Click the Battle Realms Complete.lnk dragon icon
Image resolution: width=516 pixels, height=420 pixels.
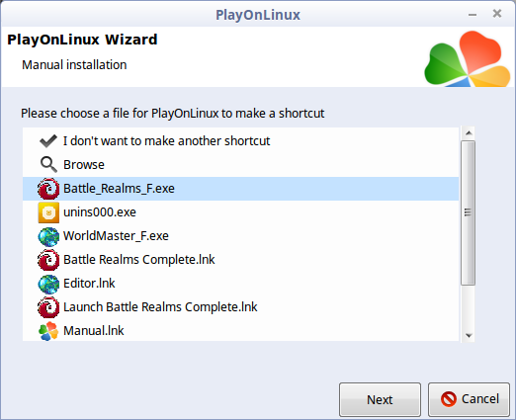click(x=48, y=260)
